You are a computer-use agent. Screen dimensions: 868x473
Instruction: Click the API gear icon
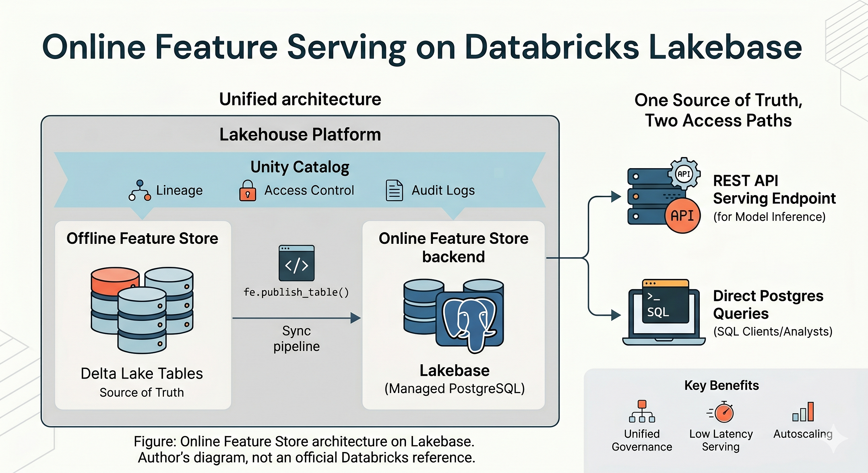684,174
